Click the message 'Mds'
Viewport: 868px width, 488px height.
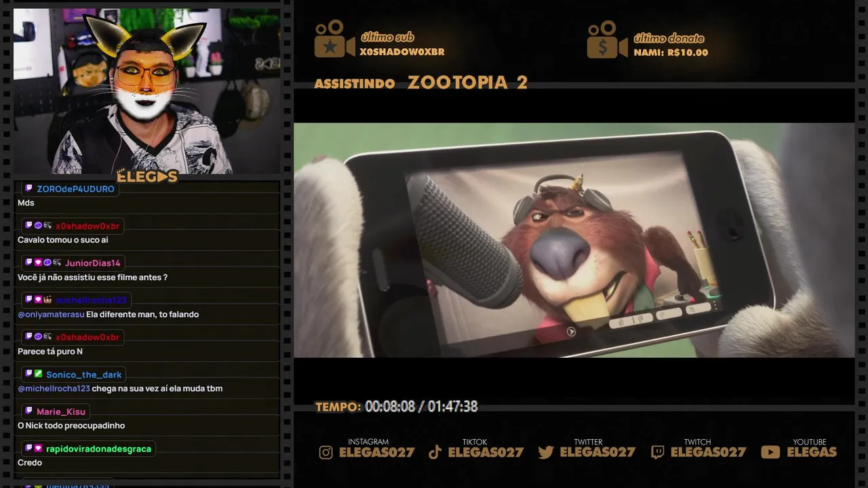click(26, 203)
